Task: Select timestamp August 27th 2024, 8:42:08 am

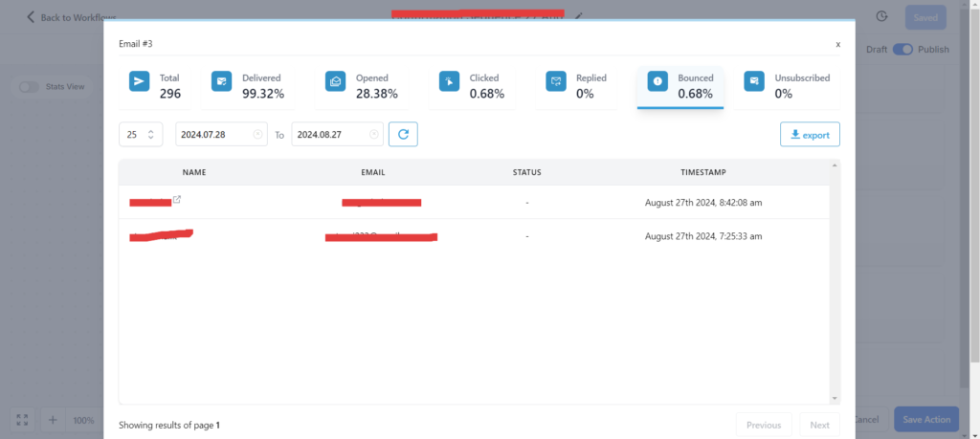Action: click(x=703, y=203)
